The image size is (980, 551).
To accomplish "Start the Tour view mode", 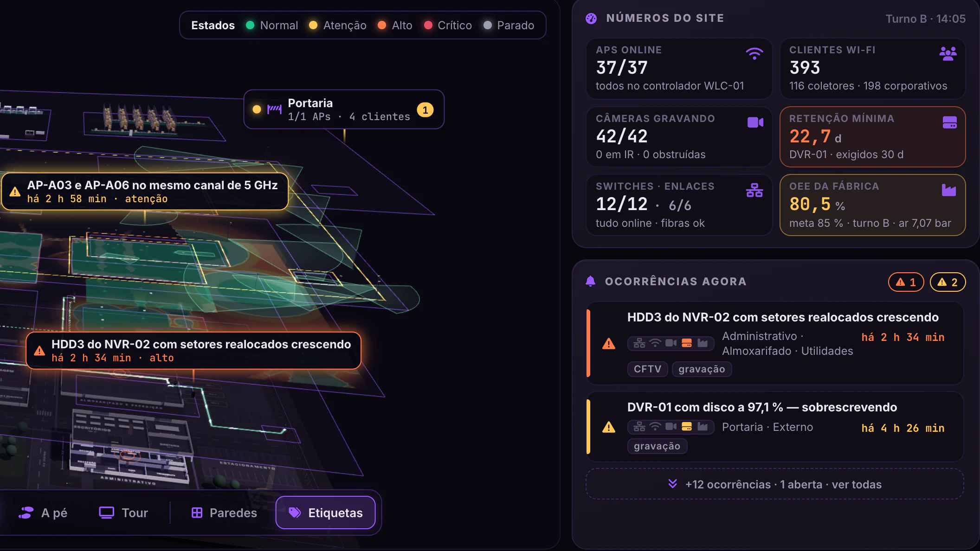I will pos(123,513).
